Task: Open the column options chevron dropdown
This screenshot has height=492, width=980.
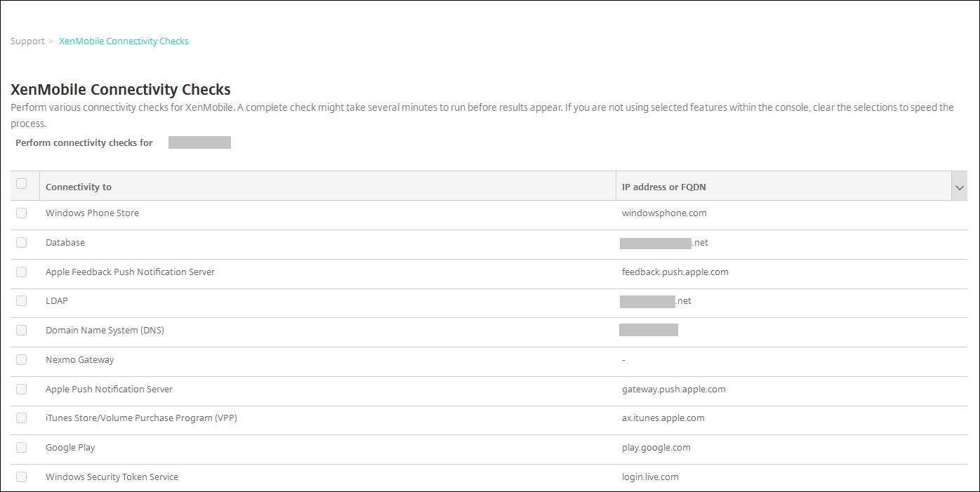Action: tap(959, 187)
